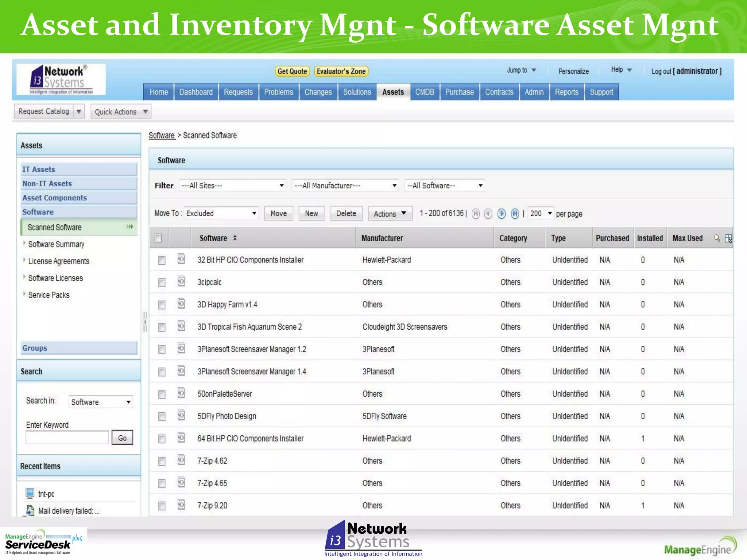This screenshot has width=747, height=560.
Task: Open the CMDB tab
Action: pyautogui.click(x=425, y=92)
